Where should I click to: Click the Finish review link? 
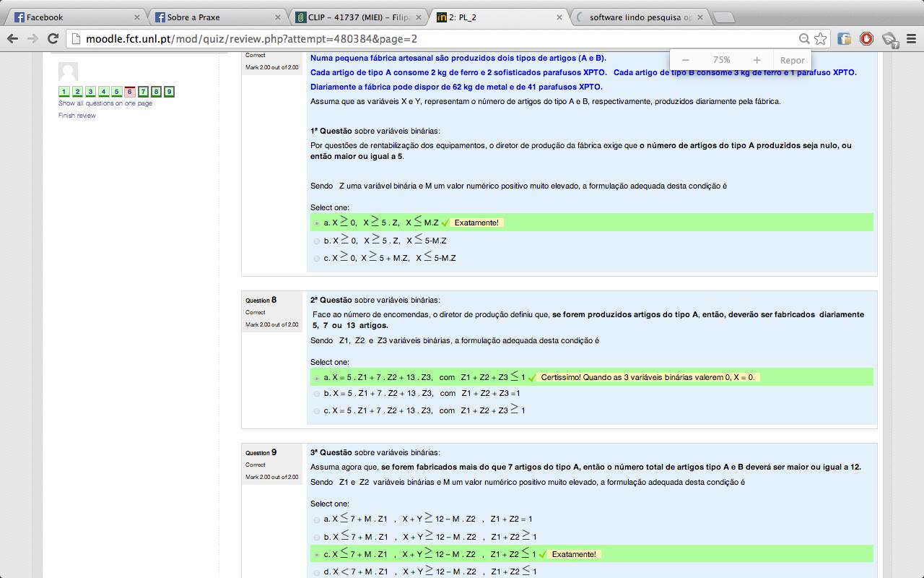coord(77,116)
